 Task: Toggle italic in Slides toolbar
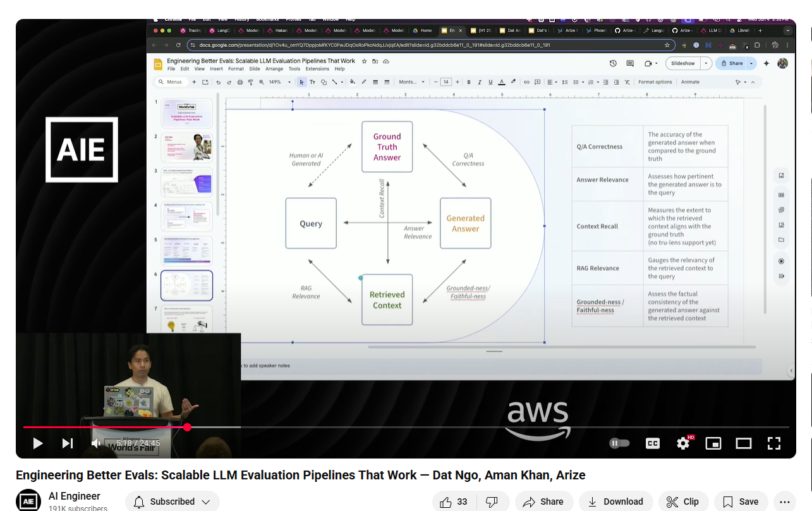[x=480, y=82]
